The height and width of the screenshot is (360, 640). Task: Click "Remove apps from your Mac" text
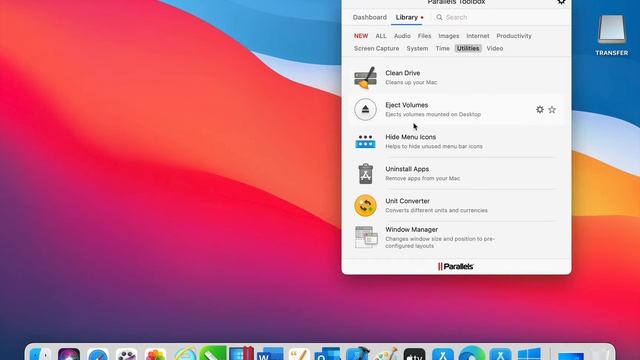point(422,178)
